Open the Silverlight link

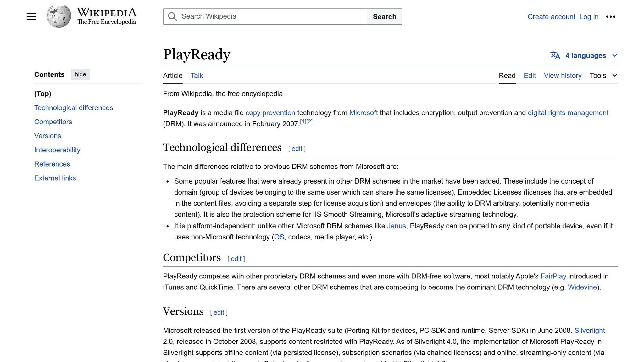(x=590, y=331)
